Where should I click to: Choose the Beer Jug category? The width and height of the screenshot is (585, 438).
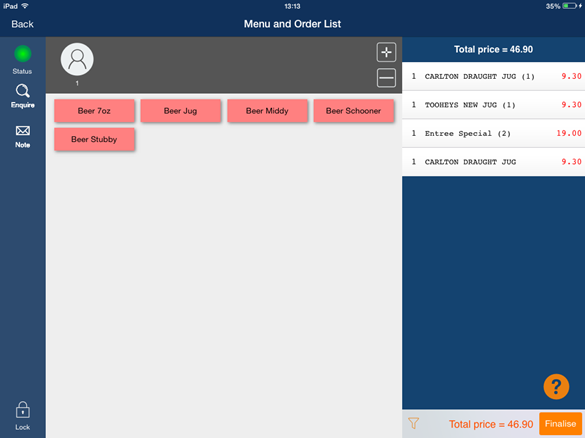181,111
